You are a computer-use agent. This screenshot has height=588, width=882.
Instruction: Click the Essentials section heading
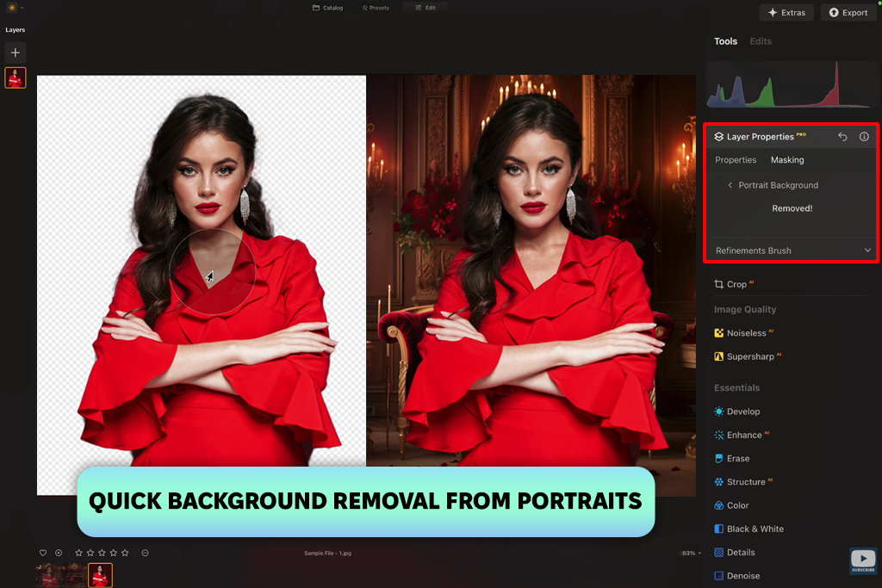(737, 388)
